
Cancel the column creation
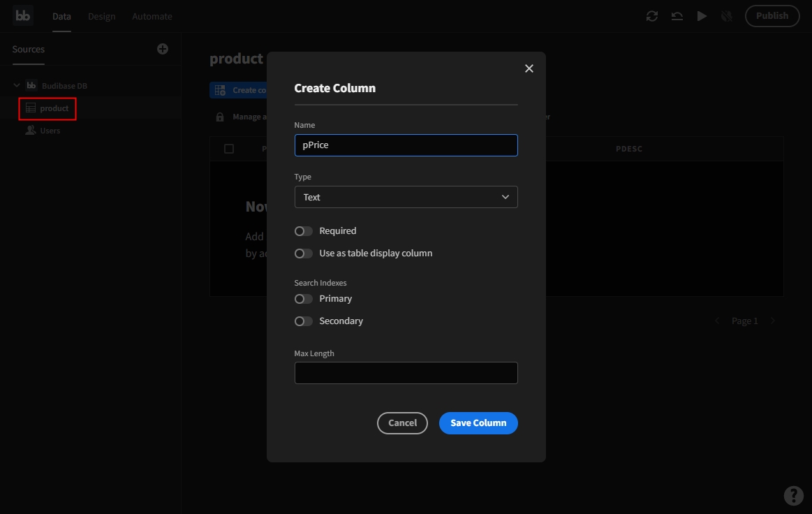tap(402, 423)
